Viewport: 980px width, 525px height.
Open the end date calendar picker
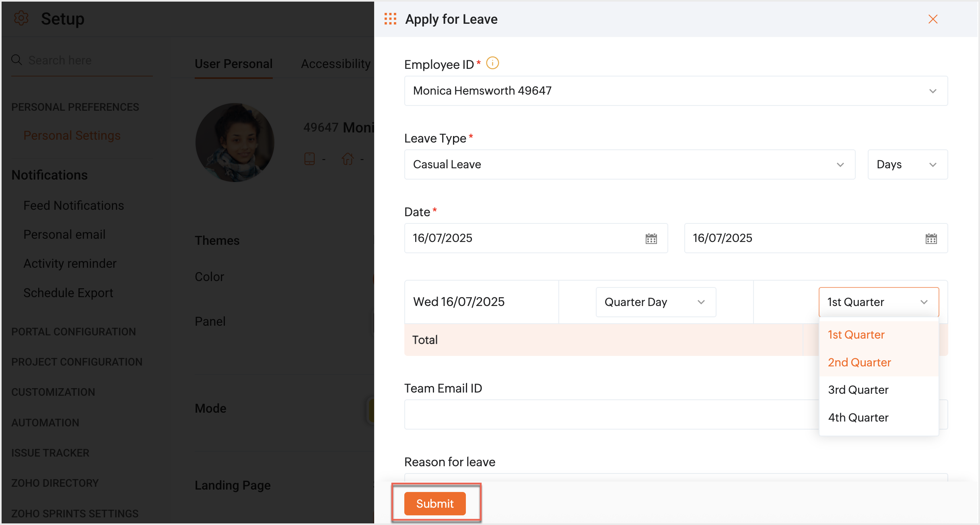click(931, 239)
